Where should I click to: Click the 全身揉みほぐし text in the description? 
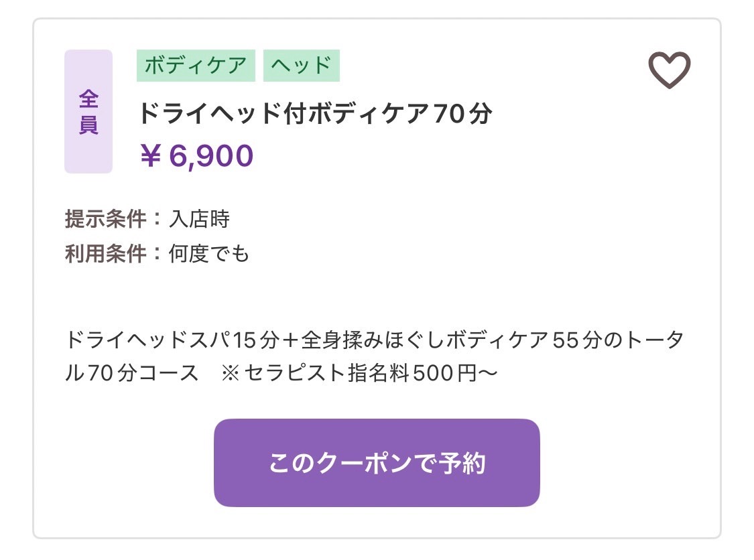(373, 340)
